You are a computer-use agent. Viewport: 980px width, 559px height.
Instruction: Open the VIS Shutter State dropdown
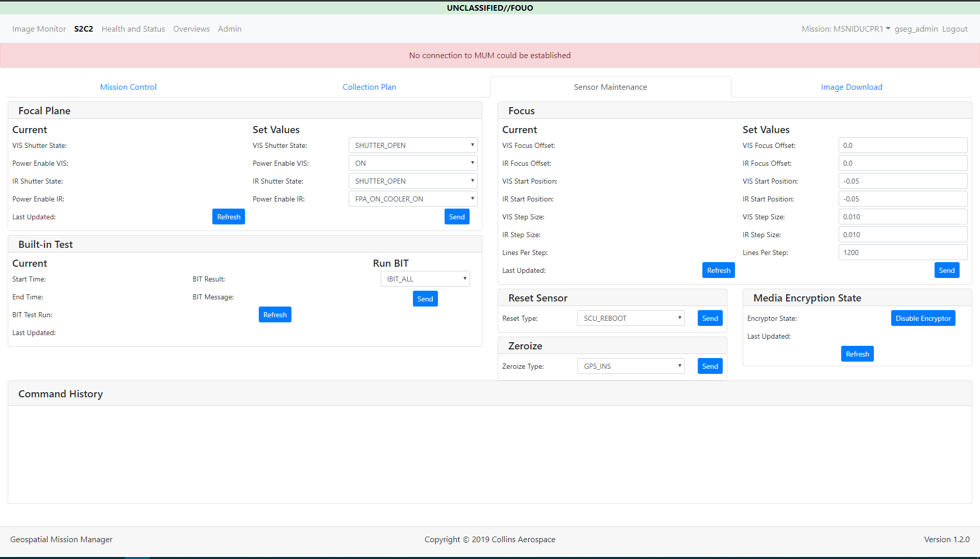coord(413,145)
